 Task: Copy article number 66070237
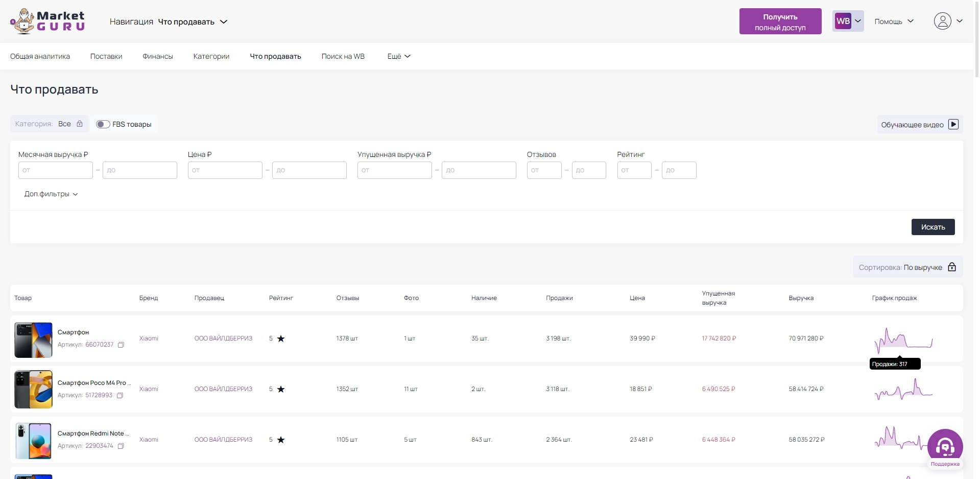point(121,345)
